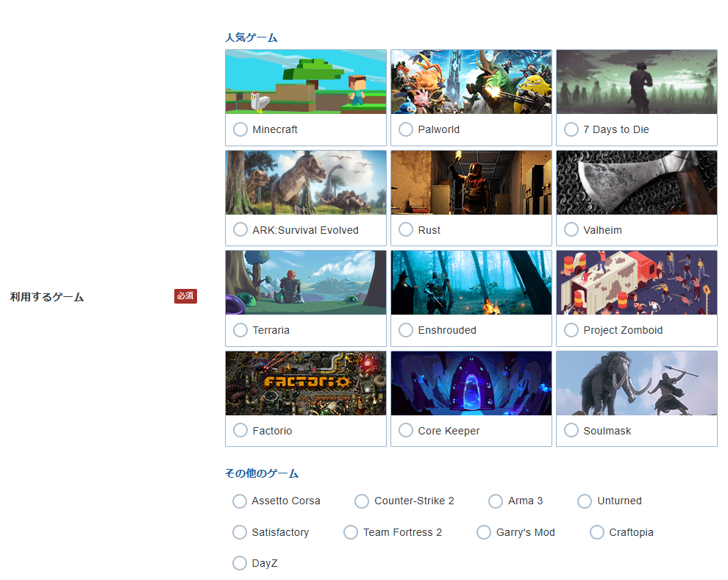Image resolution: width=728 pixels, height=580 pixels.
Task: Select the Soulmask radio button
Action: pyautogui.click(x=571, y=431)
